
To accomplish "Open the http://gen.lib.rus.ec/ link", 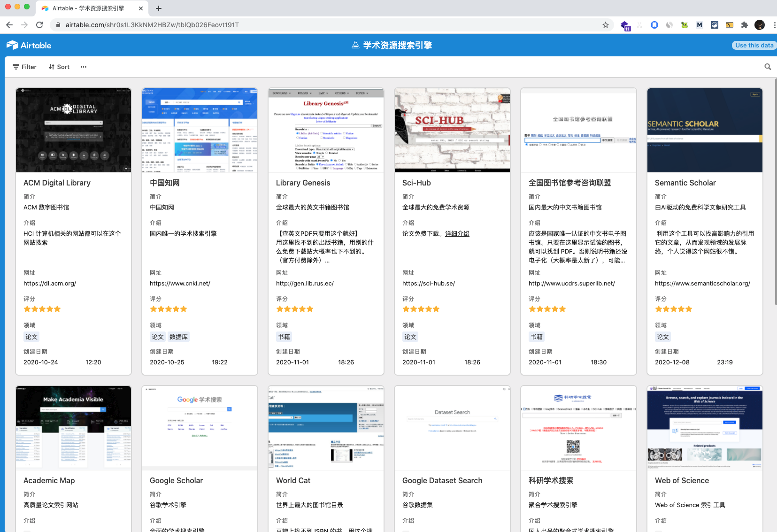I will point(305,283).
